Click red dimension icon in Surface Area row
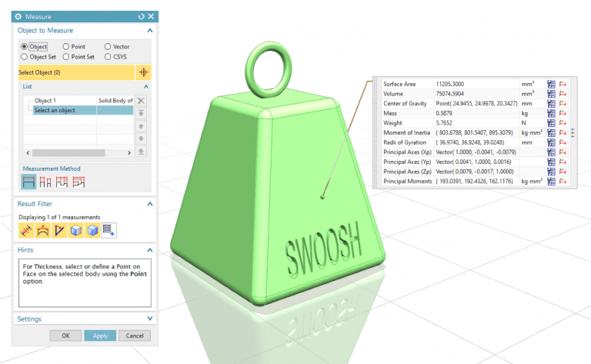591x364 pixels. click(x=563, y=84)
